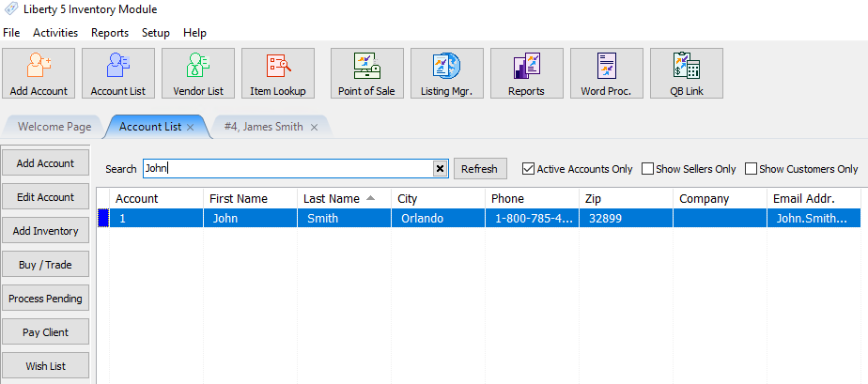This screenshot has width=868, height=384.
Task: Open the Point of Sale module
Action: 366,73
